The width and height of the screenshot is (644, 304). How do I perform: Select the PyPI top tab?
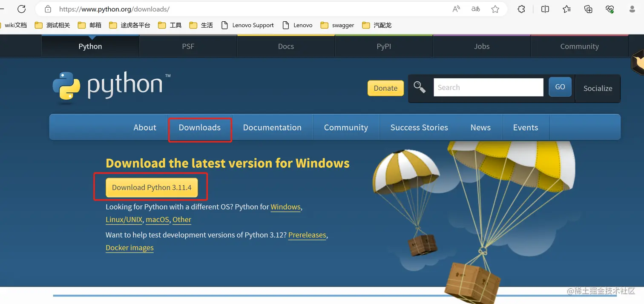(384, 46)
